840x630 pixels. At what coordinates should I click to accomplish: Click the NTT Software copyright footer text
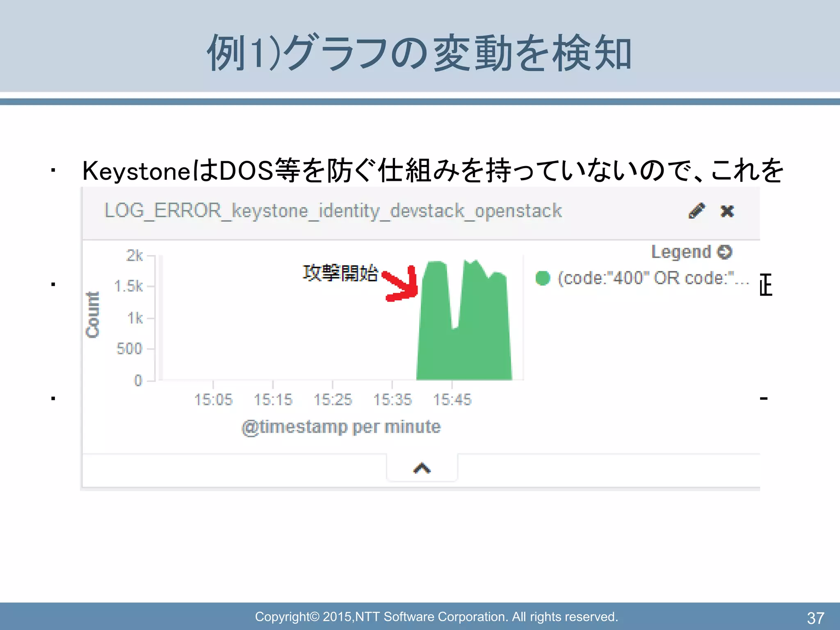point(436,616)
